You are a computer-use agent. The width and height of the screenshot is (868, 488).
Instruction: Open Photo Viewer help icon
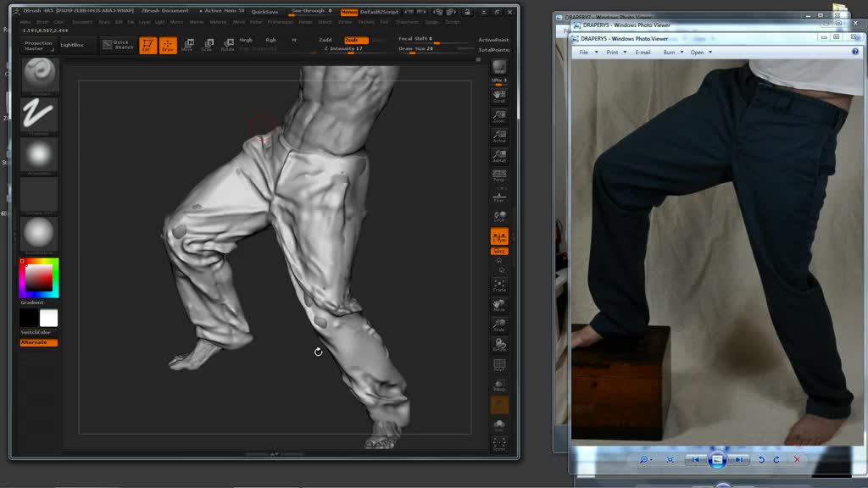pos(855,52)
